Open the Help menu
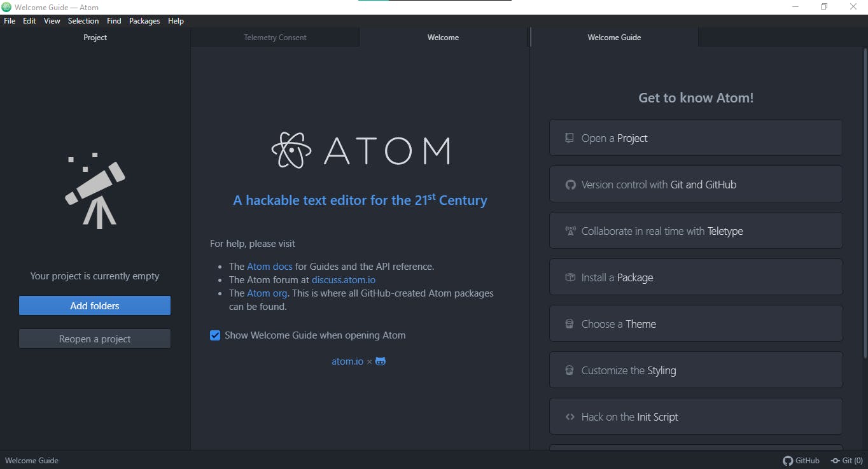Image resolution: width=868 pixels, height=469 pixels. point(176,21)
